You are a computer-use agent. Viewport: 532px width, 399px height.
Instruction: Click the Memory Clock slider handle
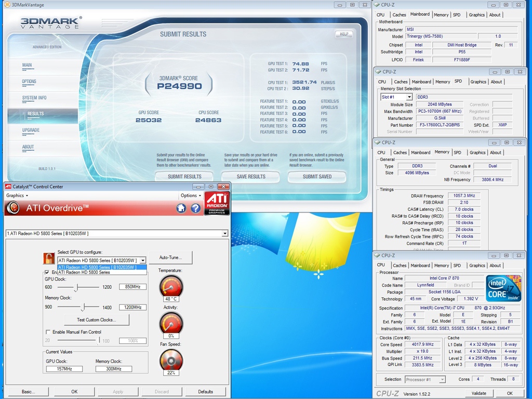point(83,307)
